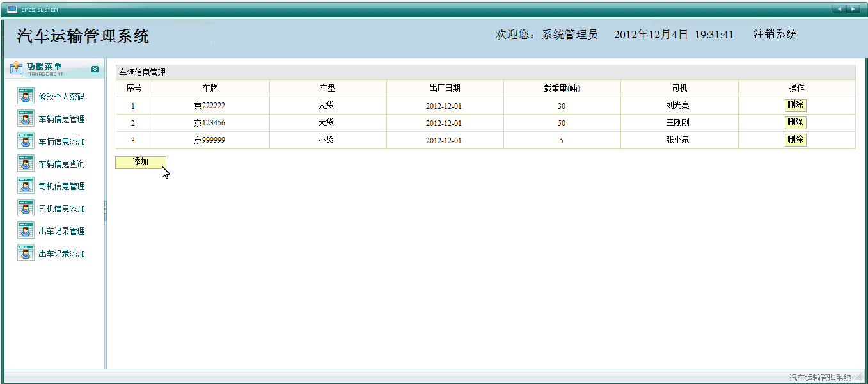868x384 pixels.
Task: Select license plate 京123456 cell
Action: (210, 123)
